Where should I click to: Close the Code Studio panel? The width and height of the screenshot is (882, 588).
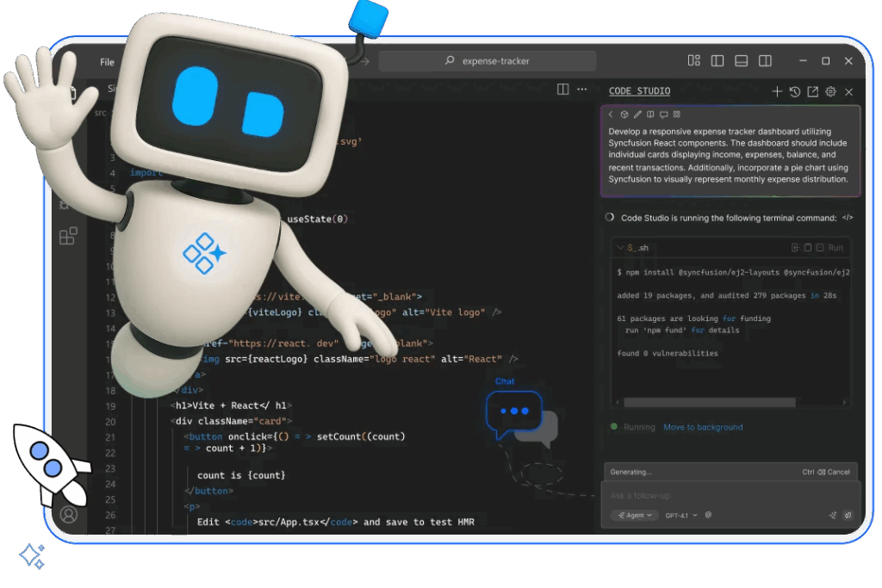(x=849, y=91)
